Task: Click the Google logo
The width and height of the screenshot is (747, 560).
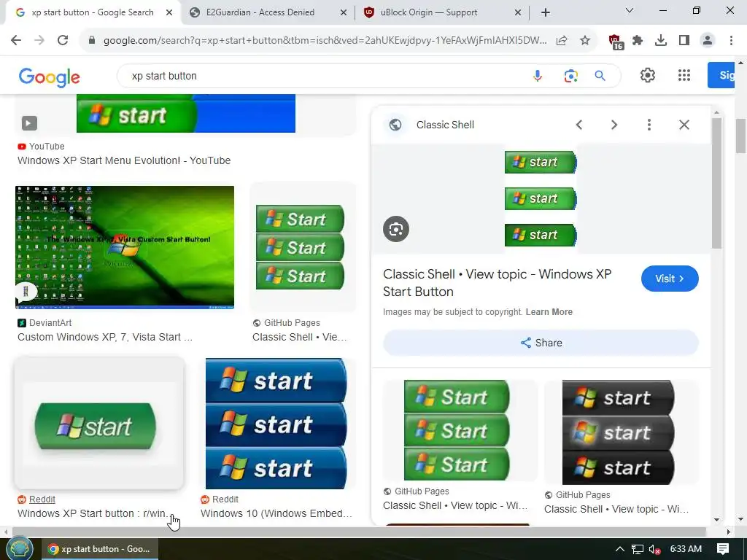Action: click(49, 77)
